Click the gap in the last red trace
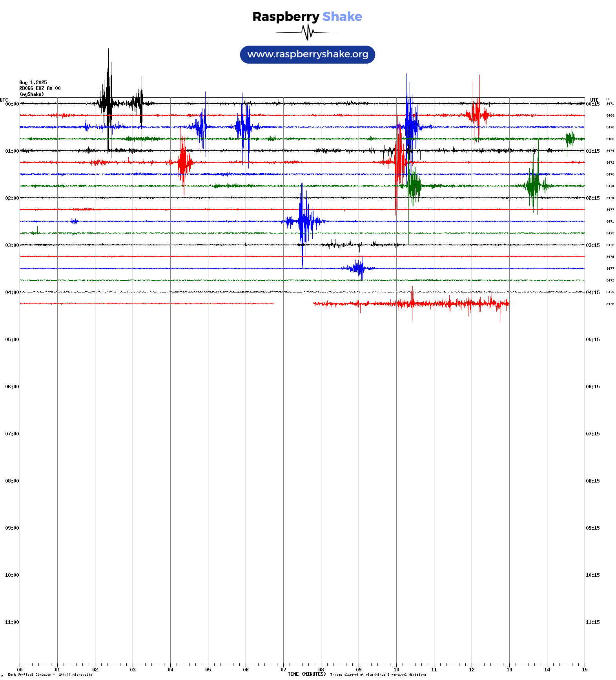This screenshot has height=680, width=616. [x=293, y=303]
